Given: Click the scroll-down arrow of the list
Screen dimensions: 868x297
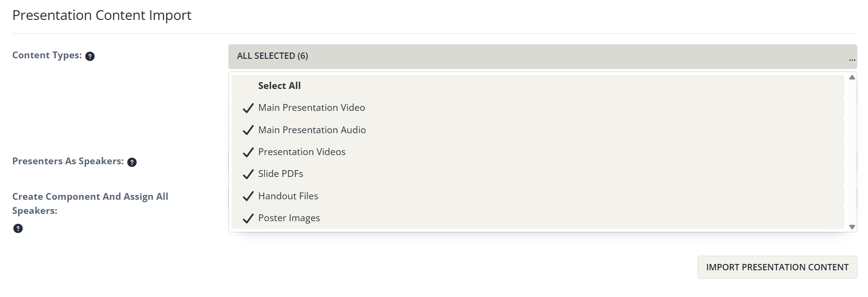Looking at the screenshot, I should click(852, 226).
